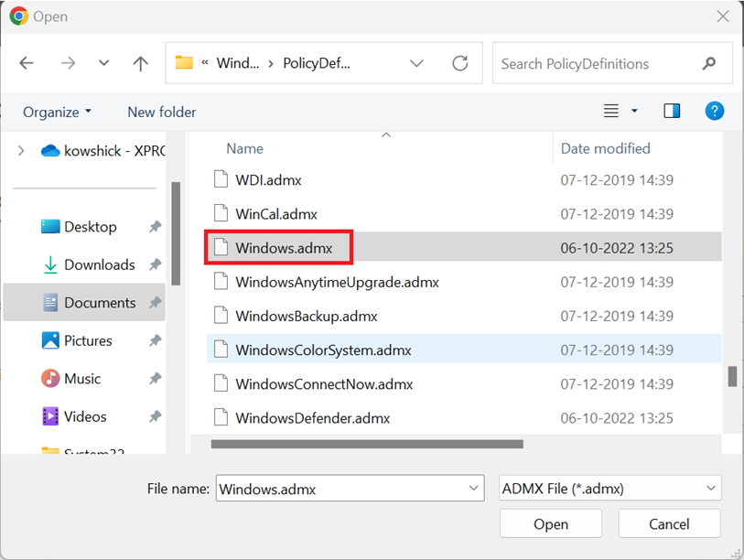744x560 pixels.
Task: Expand the address bar path dropdown
Action: click(x=417, y=64)
